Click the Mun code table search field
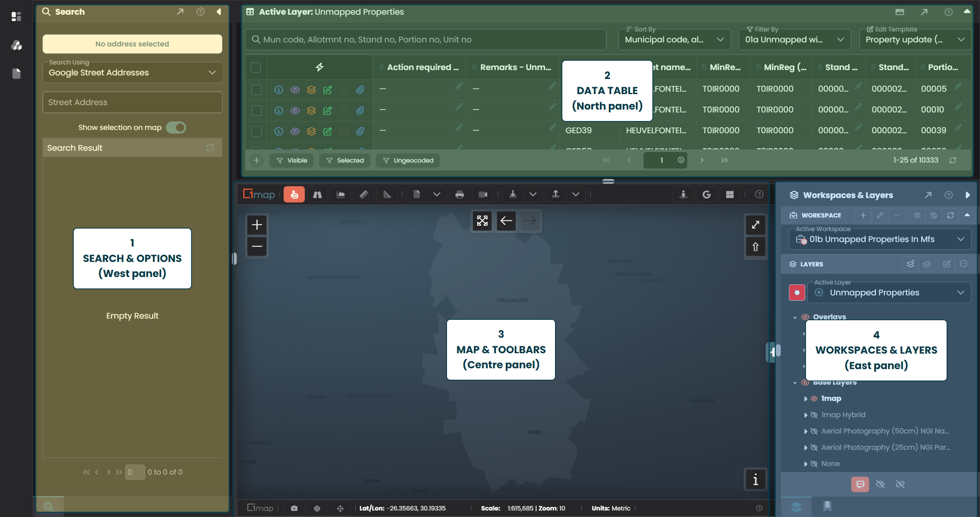 coord(425,40)
